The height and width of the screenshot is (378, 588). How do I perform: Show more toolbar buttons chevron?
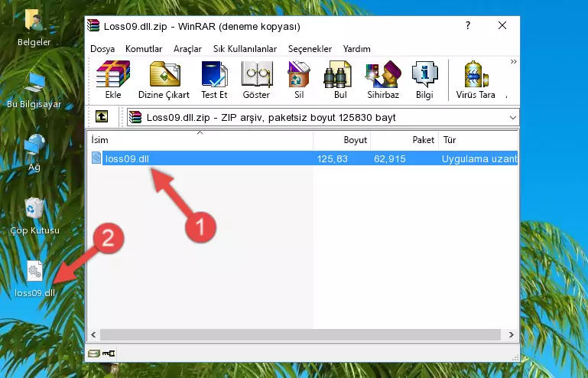tap(513, 61)
